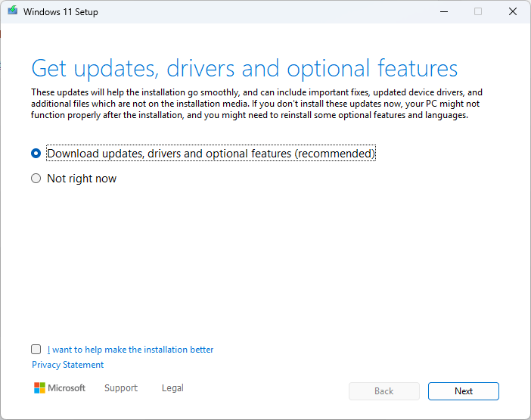The image size is (531, 420).
Task: Click the description paragraph about installation updates
Action: (257, 104)
